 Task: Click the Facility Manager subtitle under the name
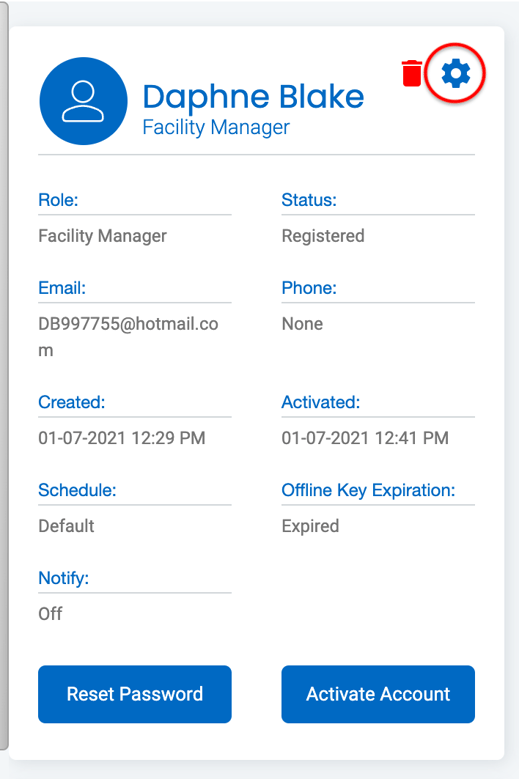point(216,127)
